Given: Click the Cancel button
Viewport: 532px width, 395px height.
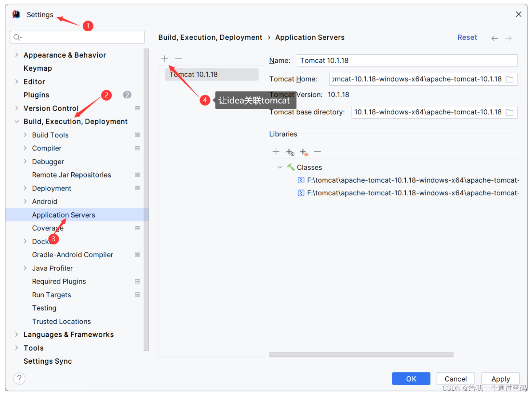Looking at the screenshot, I should coord(456,379).
